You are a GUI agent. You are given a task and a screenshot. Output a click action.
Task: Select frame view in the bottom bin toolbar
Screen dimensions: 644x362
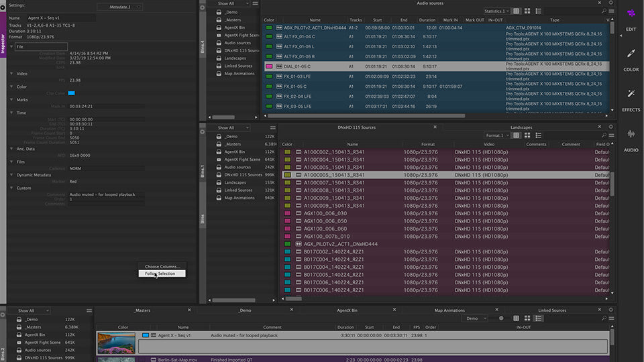pyautogui.click(x=527, y=318)
